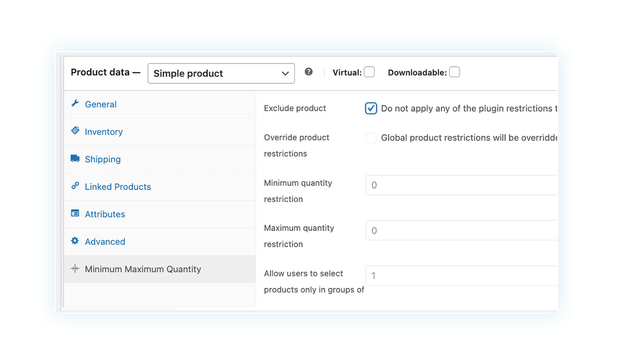Viewport: 641px width, 364px height.
Task: Switch to the Advanced tab
Action: pyautogui.click(x=160, y=242)
